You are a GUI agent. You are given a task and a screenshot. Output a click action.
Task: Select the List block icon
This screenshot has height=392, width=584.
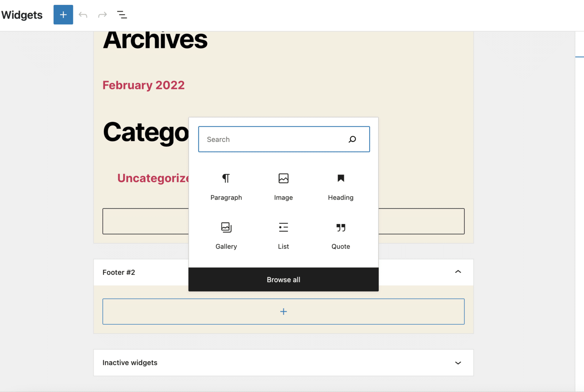[283, 227]
